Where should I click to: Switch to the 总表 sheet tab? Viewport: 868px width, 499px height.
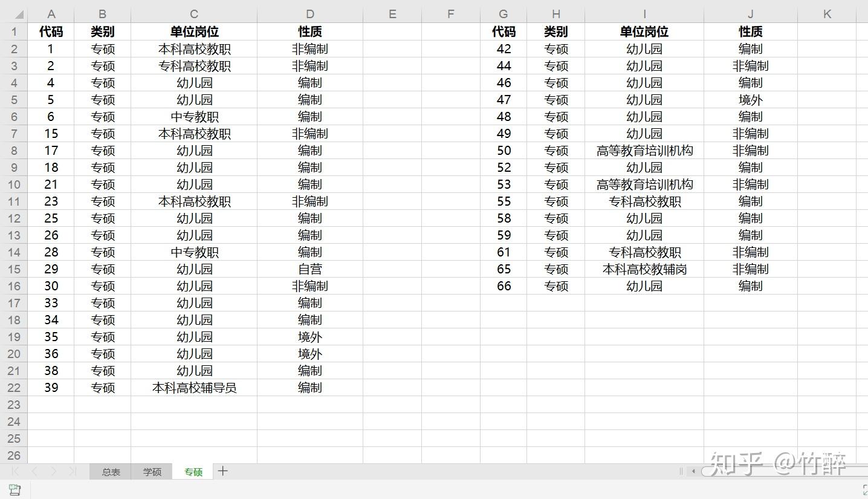click(x=111, y=472)
